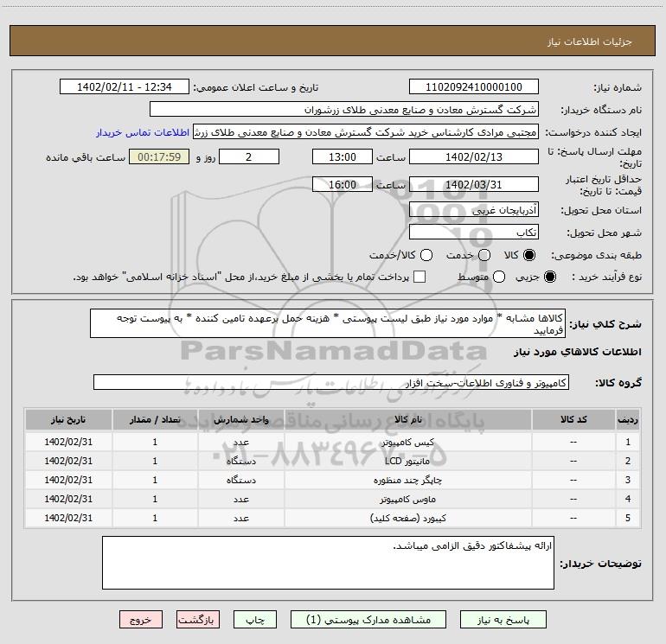The image size is (666, 644).
Task: Click the response deadline date 1402/02/13 field
Action: point(474,156)
